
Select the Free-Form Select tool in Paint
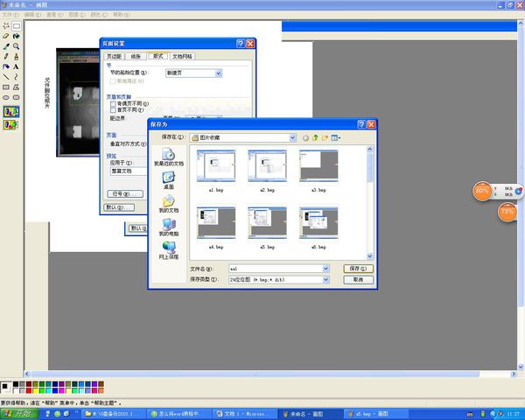[x=6, y=25]
